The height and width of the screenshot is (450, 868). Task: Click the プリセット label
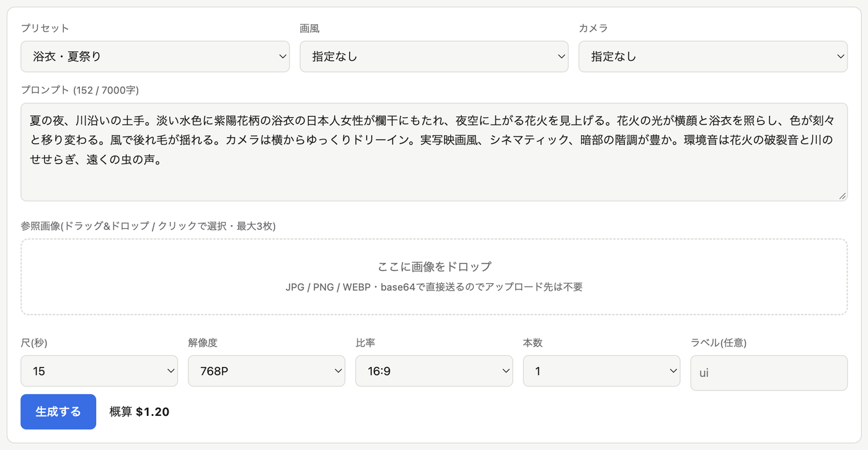tap(45, 28)
